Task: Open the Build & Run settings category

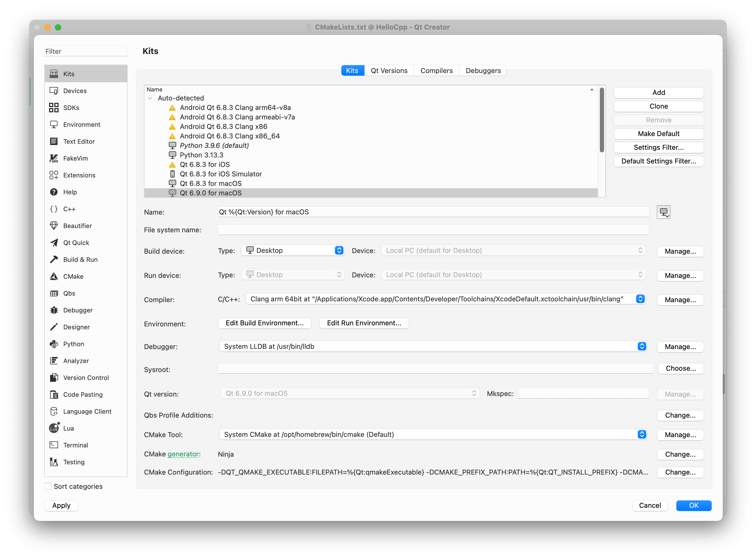Action: (x=86, y=259)
